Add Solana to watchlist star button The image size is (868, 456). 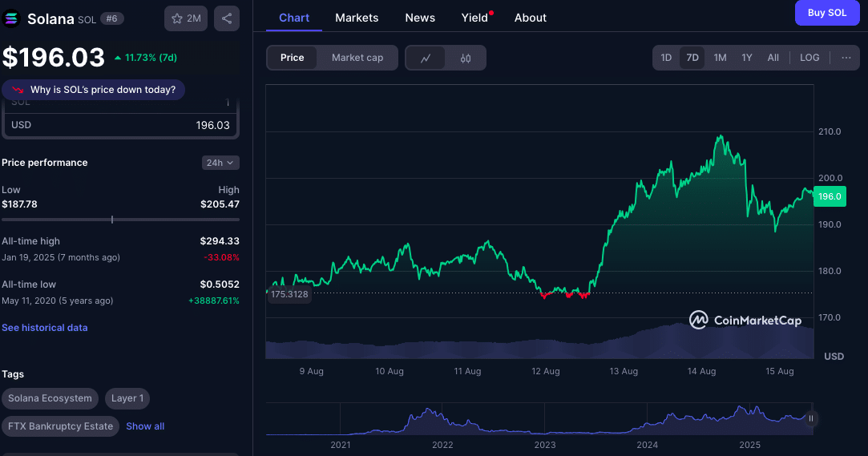click(186, 18)
